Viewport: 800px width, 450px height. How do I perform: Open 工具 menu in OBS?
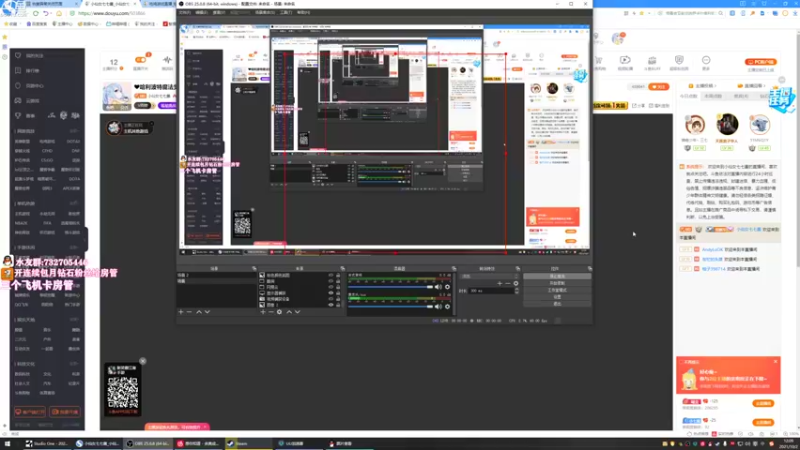tap(286, 12)
